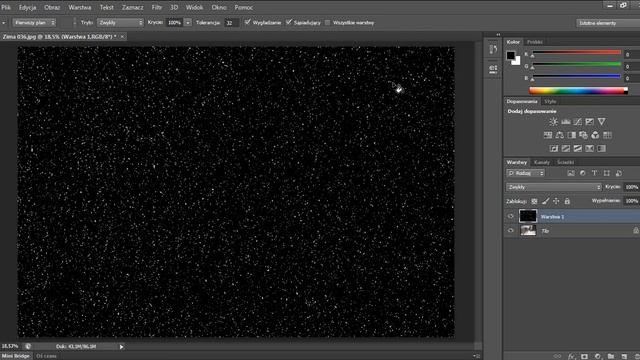Add an Invert adjustment

click(x=553, y=149)
